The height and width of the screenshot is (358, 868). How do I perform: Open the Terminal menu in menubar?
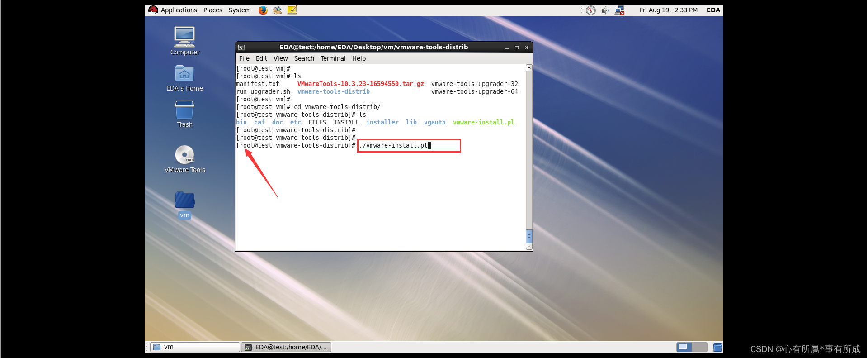click(x=333, y=58)
